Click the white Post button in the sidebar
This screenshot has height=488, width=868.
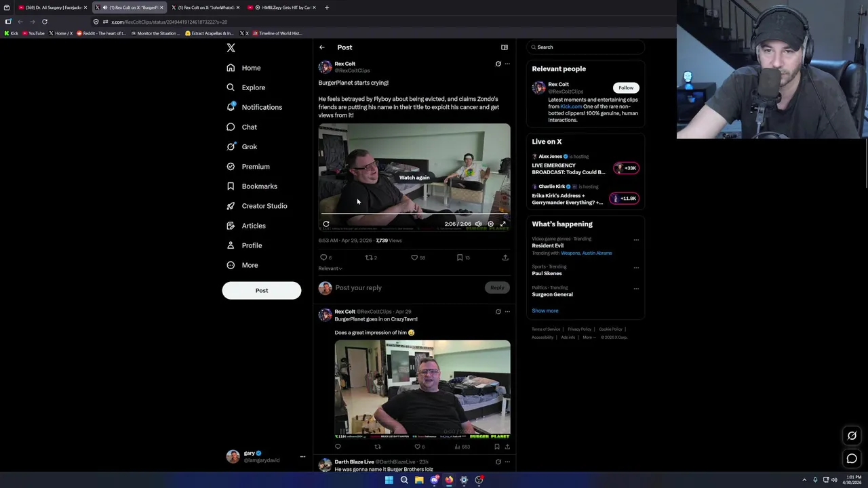(x=262, y=290)
